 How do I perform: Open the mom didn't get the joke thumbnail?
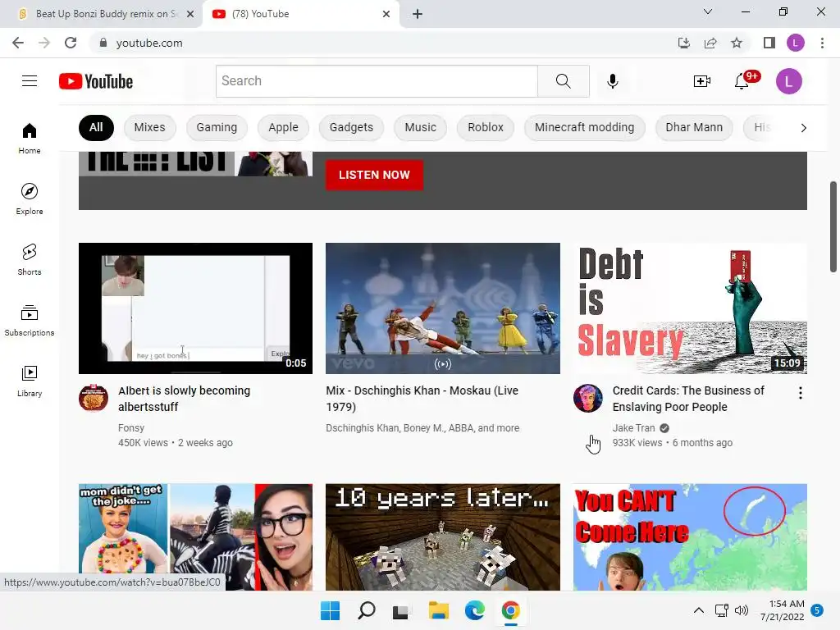195,536
